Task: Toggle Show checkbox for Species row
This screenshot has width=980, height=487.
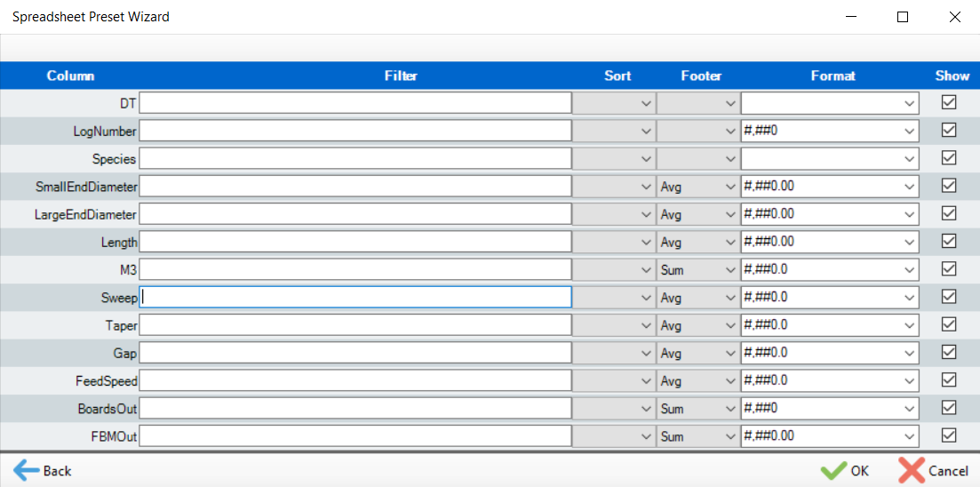Action: (x=949, y=158)
